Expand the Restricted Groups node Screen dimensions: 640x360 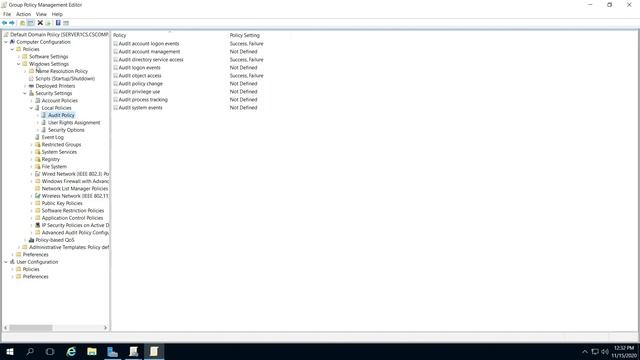(x=31, y=145)
